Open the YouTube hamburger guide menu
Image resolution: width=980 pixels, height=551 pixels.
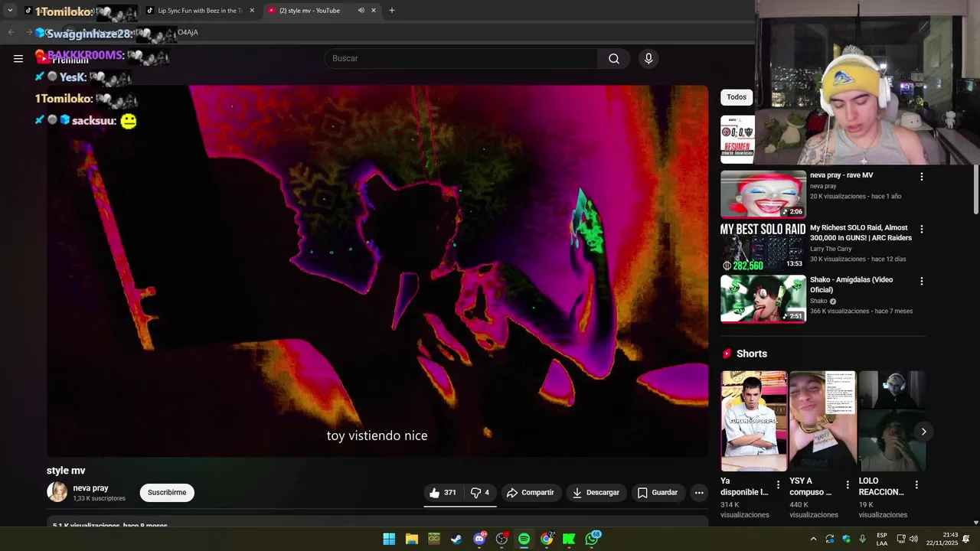coord(18,58)
